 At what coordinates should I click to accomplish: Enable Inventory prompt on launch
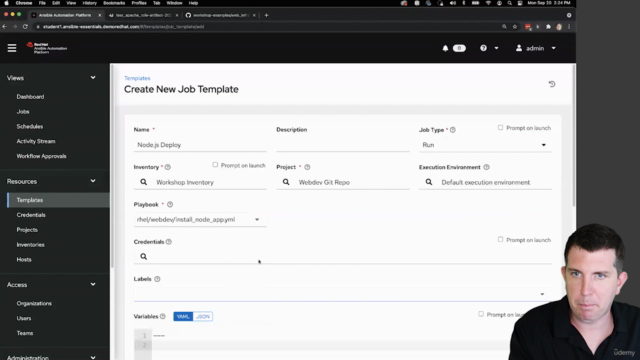click(x=215, y=165)
